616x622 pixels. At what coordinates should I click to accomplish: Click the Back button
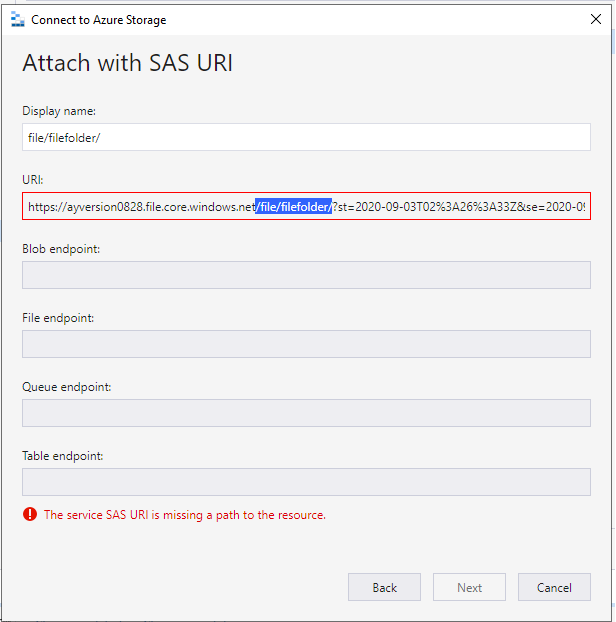click(x=384, y=587)
